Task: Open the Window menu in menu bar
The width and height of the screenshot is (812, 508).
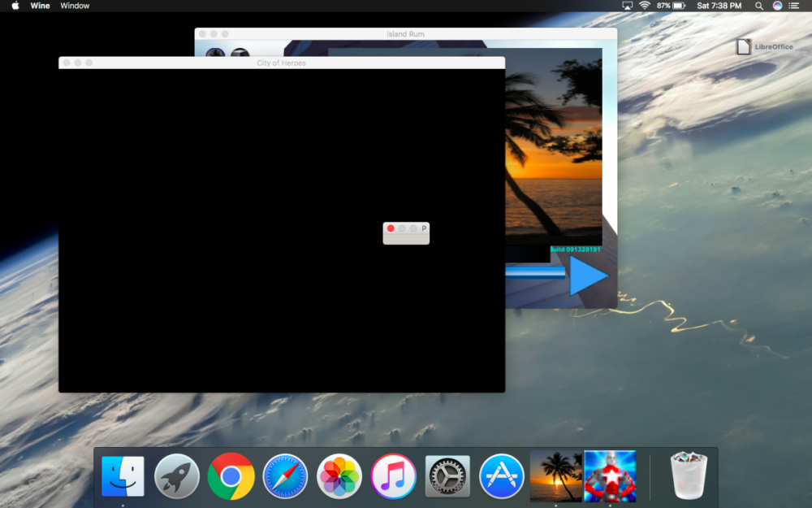Action: (75, 6)
